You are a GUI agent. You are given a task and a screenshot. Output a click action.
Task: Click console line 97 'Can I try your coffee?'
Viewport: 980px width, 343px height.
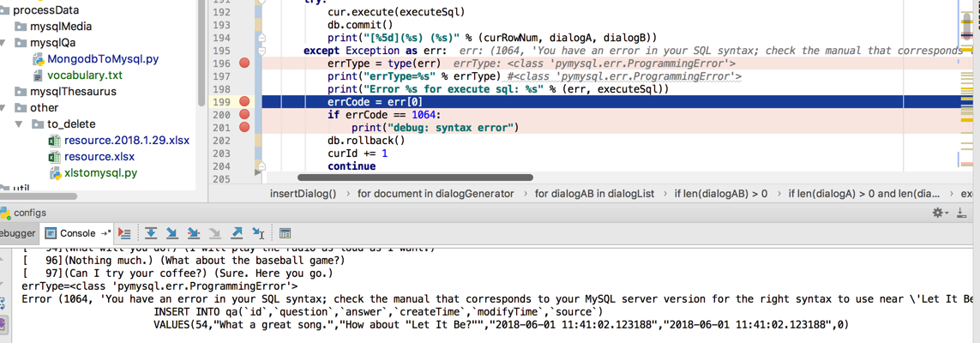tap(177, 273)
